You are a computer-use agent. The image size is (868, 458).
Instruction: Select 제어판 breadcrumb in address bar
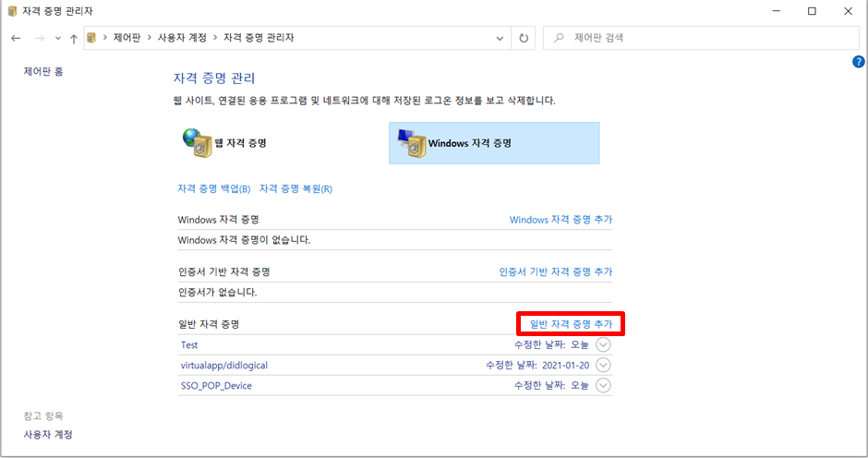[127, 38]
